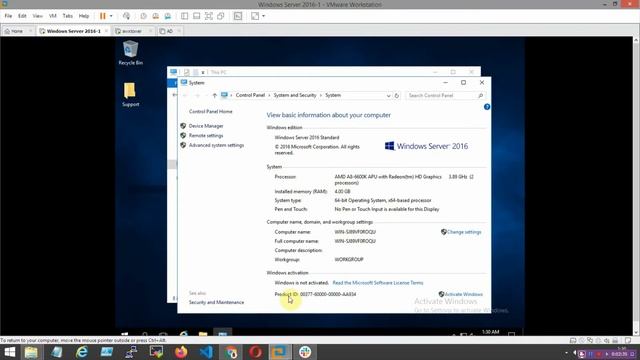Open Visual Studio Code from host taskbar
640x360 pixels.
pyautogui.click(x=206, y=352)
